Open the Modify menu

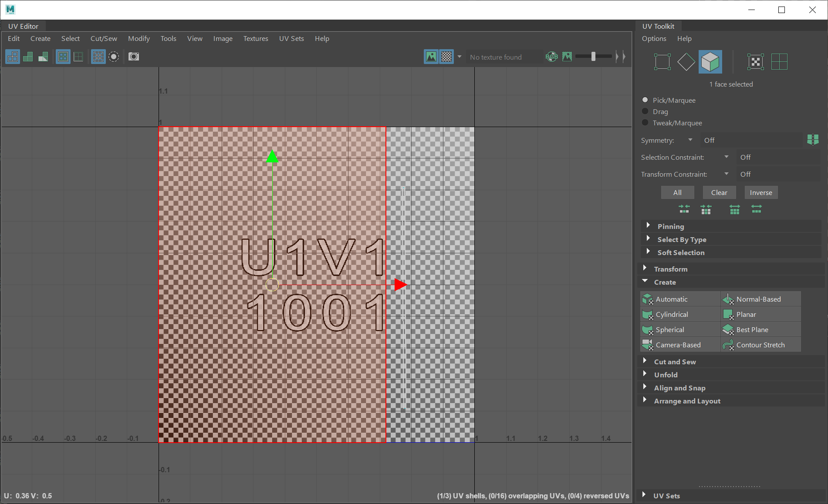[139, 38]
